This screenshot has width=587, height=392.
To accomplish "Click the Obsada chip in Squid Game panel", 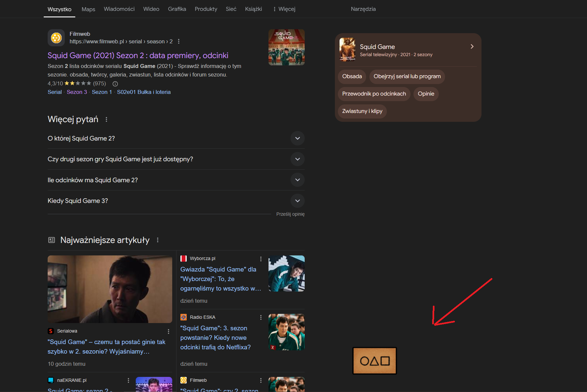I will tap(352, 76).
